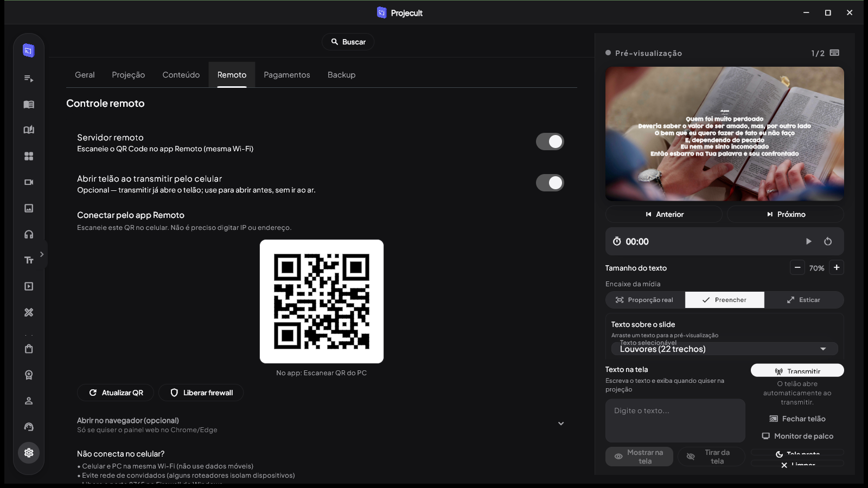Decrease text size with minus button
This screenshot has height=488, width=868.
[797, 267]
